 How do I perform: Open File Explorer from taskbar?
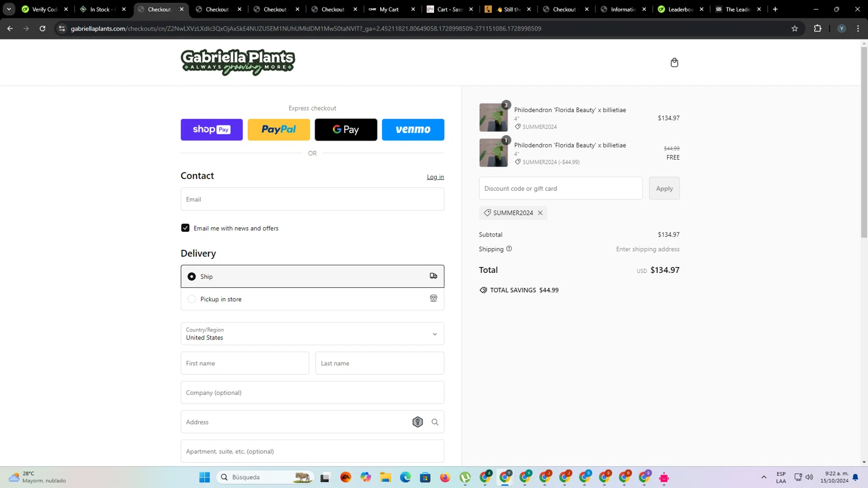(385, 477)
